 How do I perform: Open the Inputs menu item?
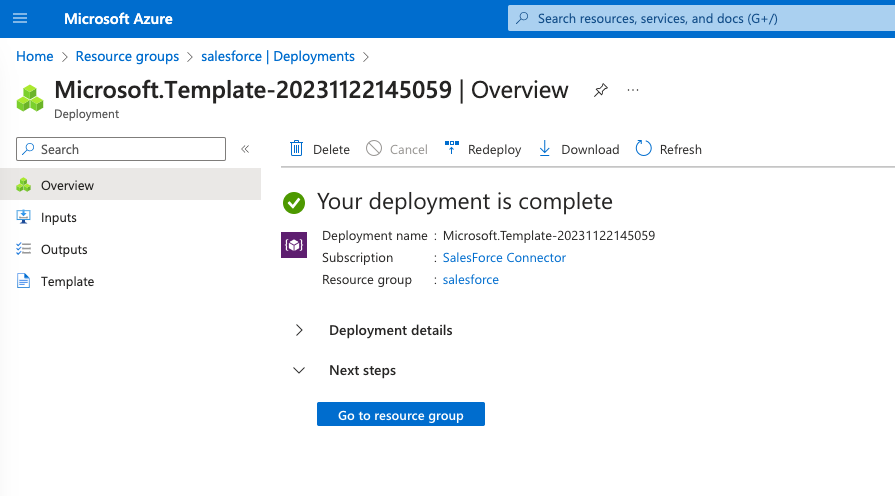point(58,217)
